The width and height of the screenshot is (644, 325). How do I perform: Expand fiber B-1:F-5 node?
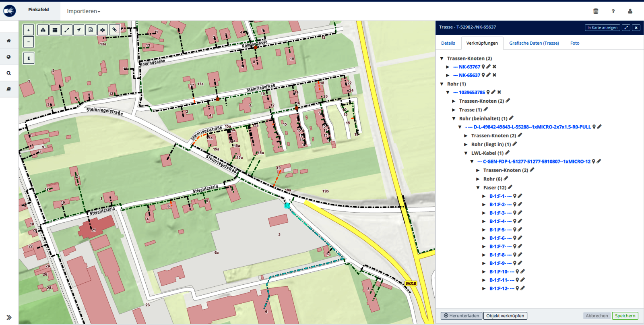(x=484, y=230)
